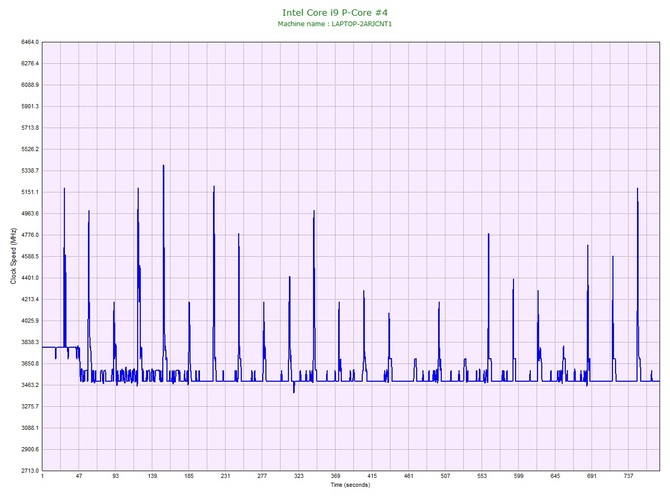Click the 93 tick on time axis
The image size is (670, 502).
point(116,476)
